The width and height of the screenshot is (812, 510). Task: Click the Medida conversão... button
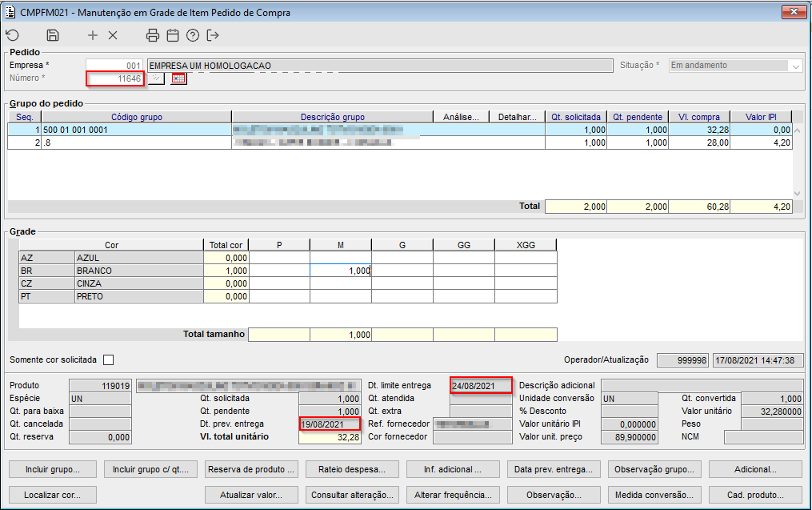click(x=654, y=495)
